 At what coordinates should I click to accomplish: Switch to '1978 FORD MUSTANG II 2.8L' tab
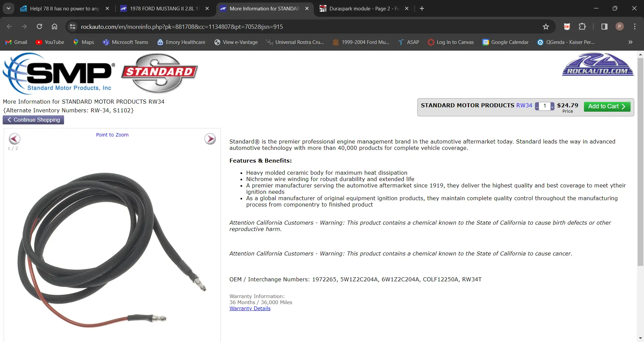(165, 9)
